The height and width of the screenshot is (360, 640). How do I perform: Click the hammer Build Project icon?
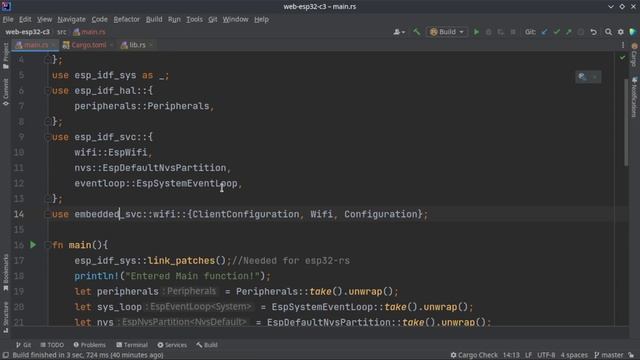coord(416,32)
